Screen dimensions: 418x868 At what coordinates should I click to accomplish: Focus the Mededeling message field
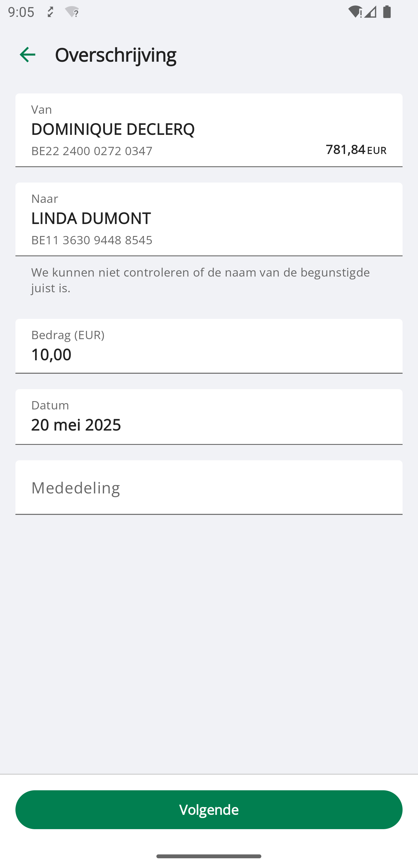[209, 487]
